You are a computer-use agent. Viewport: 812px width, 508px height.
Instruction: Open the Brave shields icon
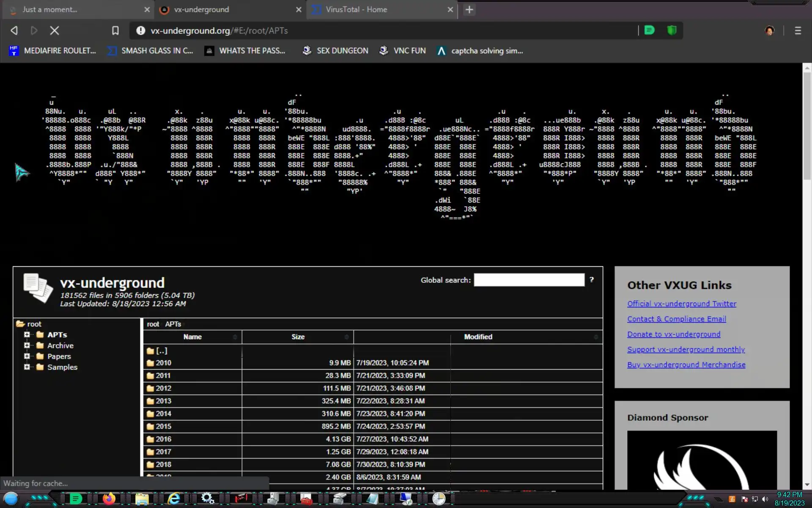point(672,30)
